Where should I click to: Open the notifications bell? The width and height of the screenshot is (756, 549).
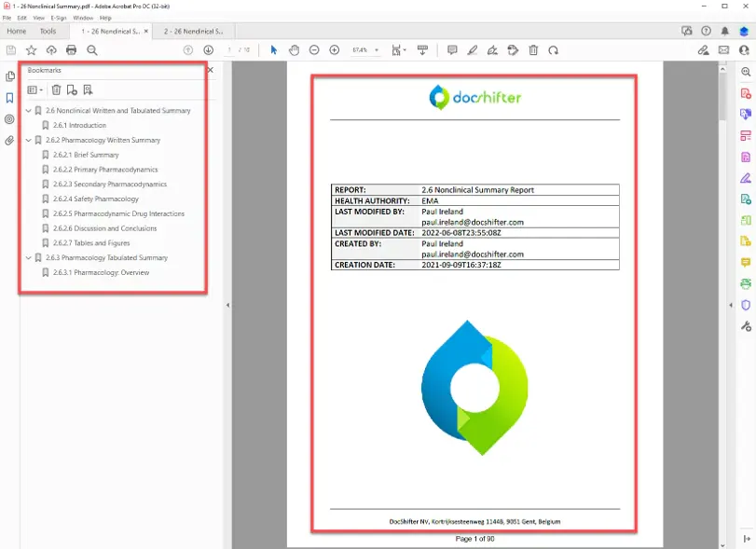click(724, 31)
